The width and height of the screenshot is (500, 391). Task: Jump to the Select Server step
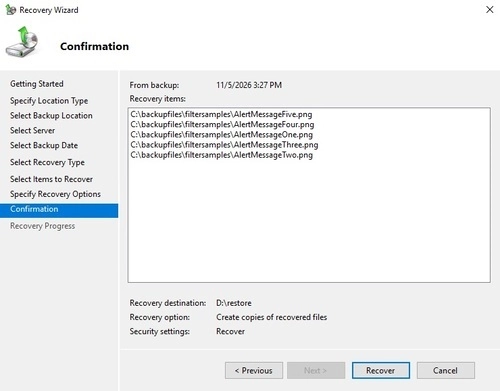pos(32,131)
